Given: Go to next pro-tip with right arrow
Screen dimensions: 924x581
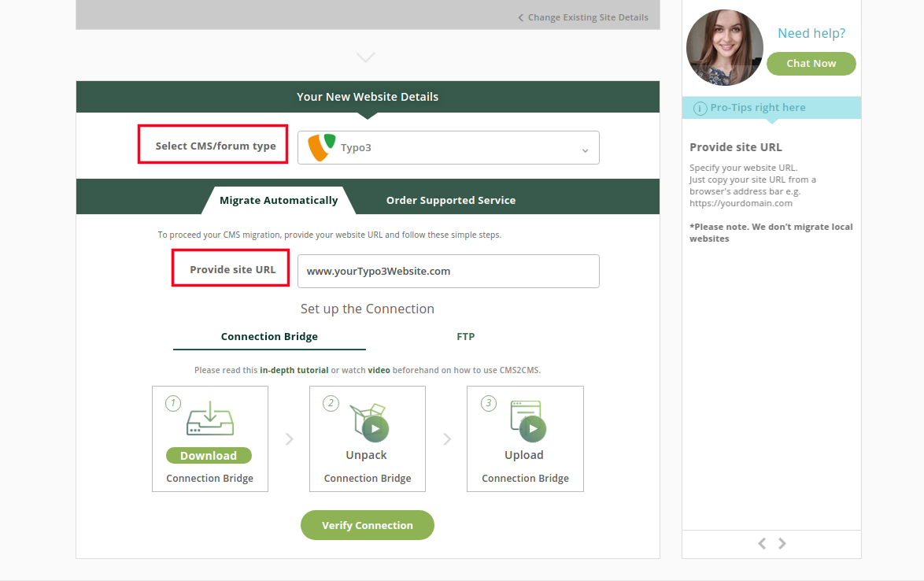Looking at the screenshot, I should coord(782,543).
